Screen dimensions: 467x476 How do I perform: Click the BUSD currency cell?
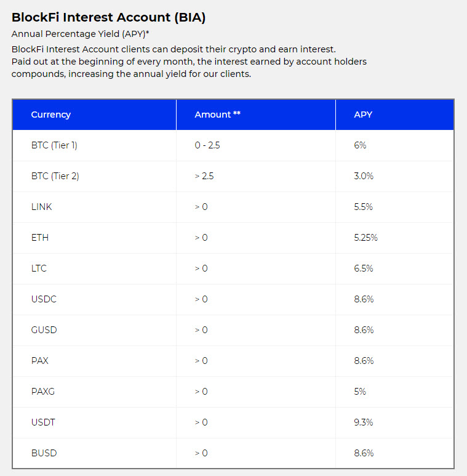tap(44, 453)
